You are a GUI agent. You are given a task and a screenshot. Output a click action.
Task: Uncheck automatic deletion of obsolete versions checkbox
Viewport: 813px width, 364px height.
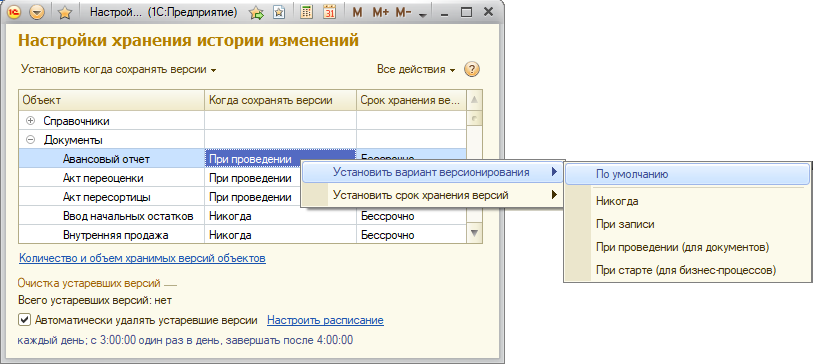(x=24, y=320)
